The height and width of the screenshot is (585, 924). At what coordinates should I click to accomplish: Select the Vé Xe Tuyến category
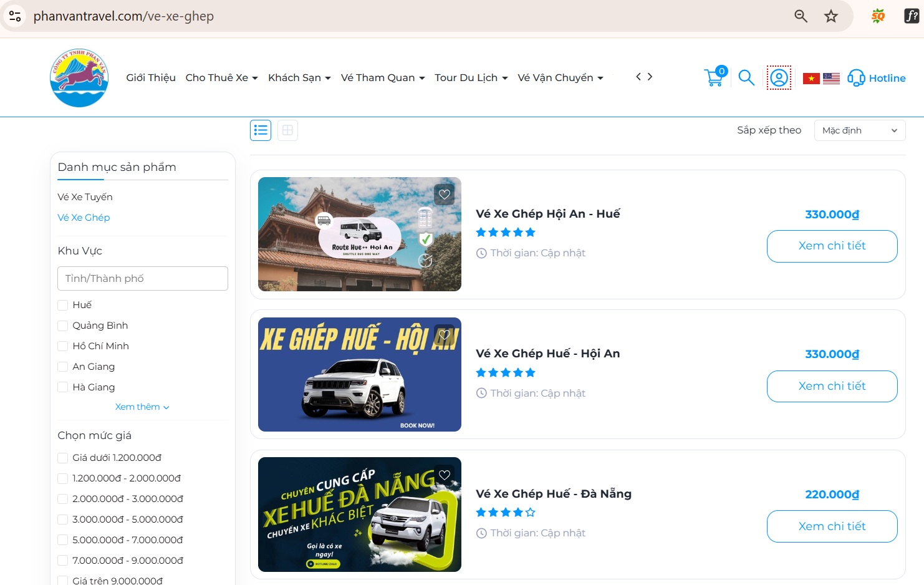tap(85, 197)
